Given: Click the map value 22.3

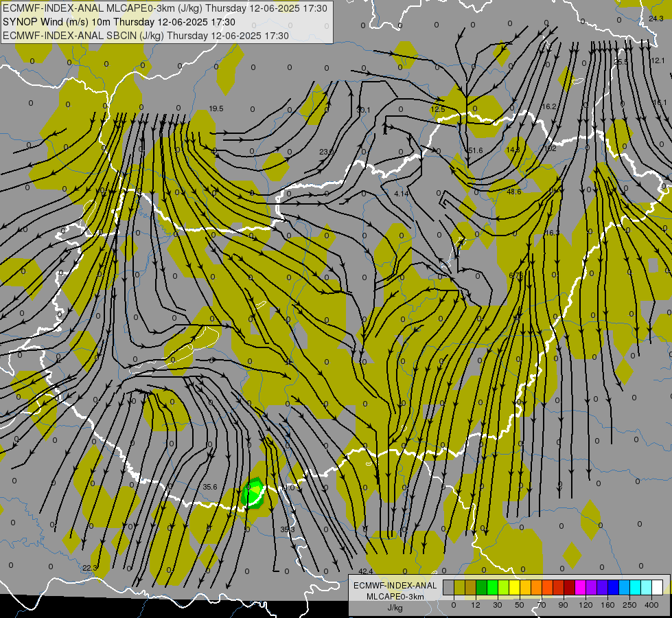Looking at the screenshot, I should pyautogui.click(x=90, y=568).
